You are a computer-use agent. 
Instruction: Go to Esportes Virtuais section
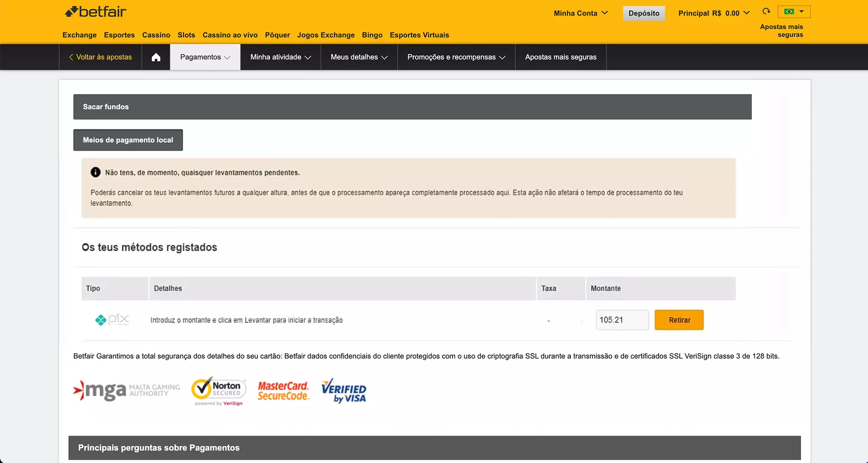click(x=420, y=35)
